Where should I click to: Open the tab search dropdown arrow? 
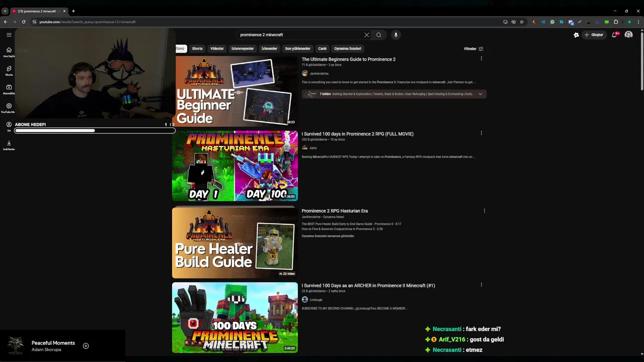coord(5,11)
